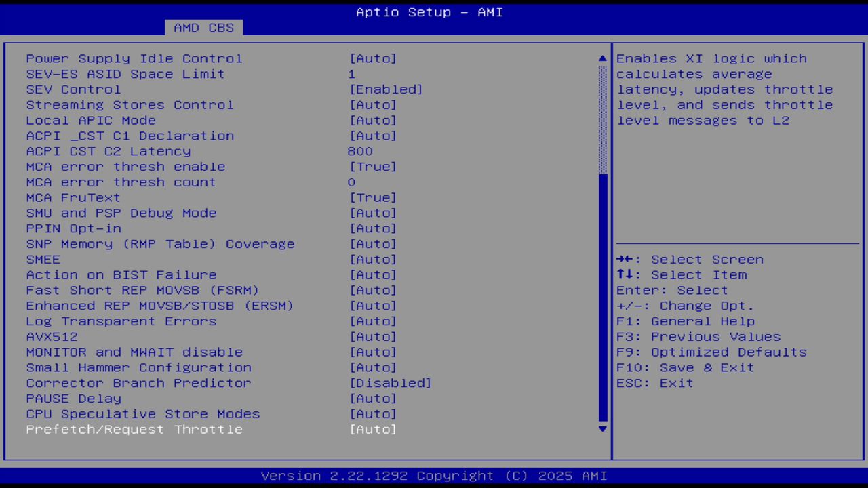Select SNP Memory (RMP Table) Coverage item
Viewport: 868px width, 488px height.
click(160, 244)
